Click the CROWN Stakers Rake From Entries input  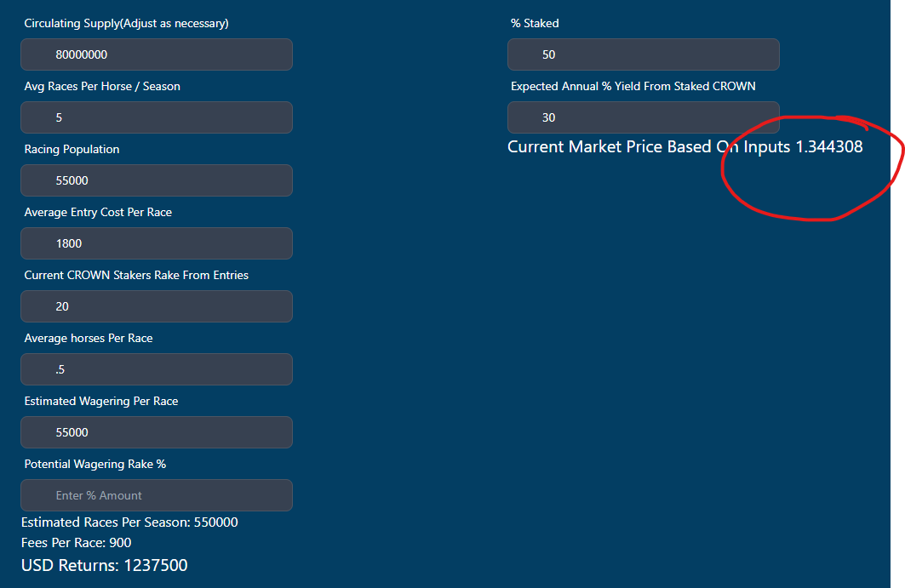157,306
